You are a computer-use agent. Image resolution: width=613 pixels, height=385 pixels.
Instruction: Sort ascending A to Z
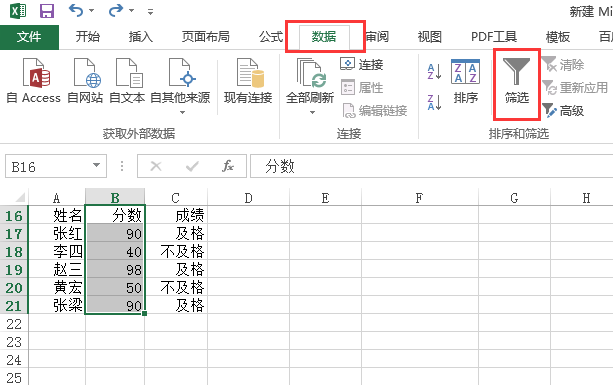click(434, 72)
